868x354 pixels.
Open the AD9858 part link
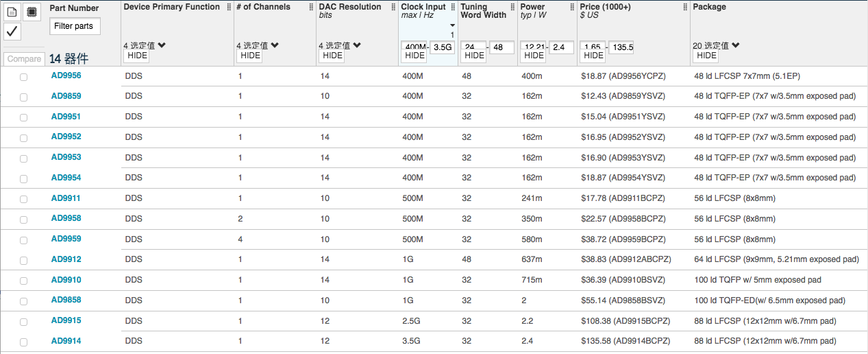[x=66, y=300]
